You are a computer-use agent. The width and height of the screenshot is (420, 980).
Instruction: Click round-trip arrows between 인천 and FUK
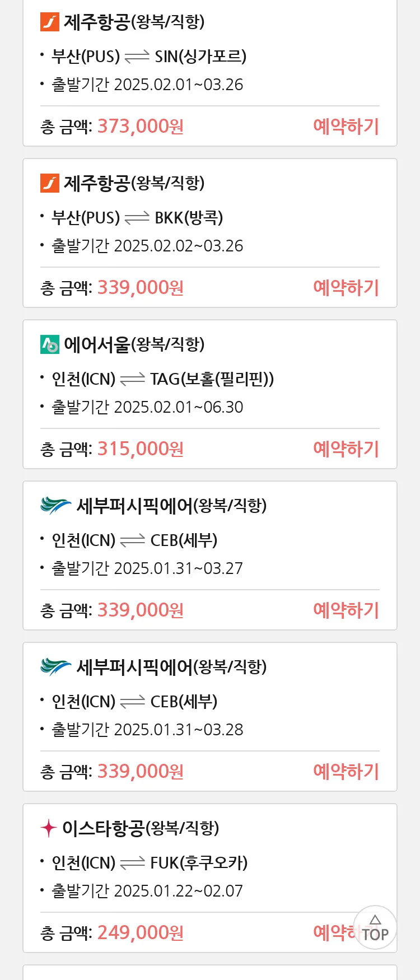133,863
